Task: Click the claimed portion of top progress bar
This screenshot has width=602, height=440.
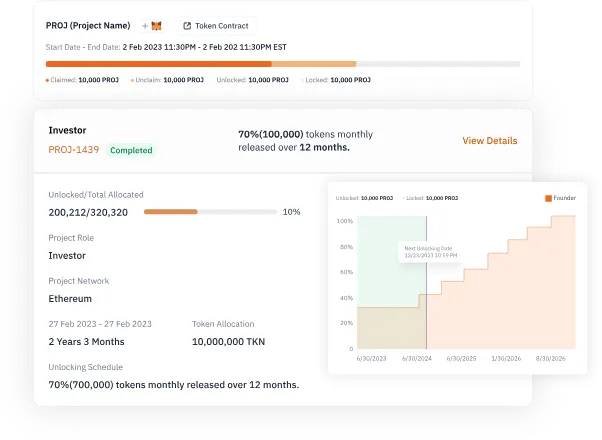Action: [159, 64]
